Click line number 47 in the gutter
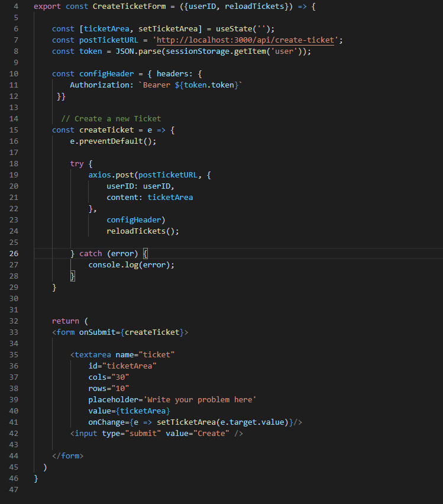 point(14,490)
